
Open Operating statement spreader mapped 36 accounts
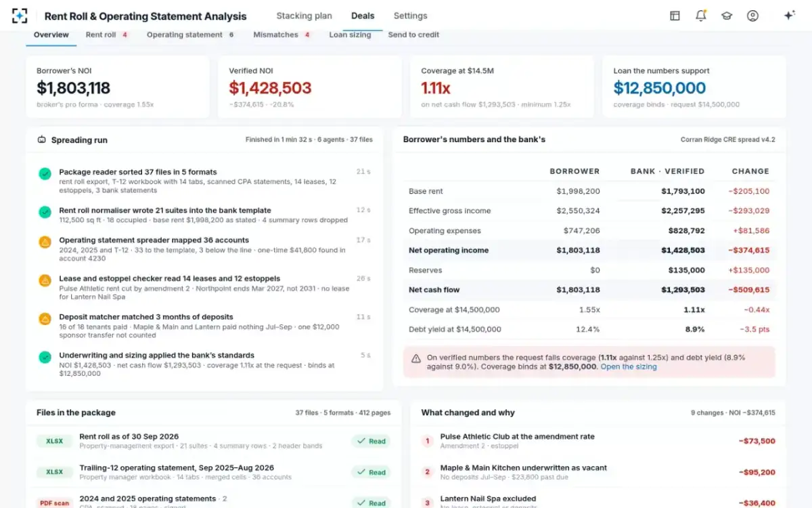(x=204, y=249)
